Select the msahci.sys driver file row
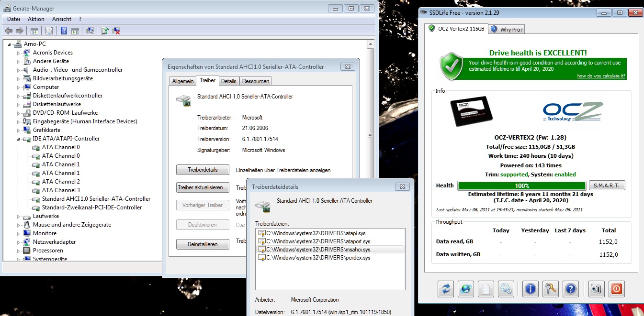Viewport: 644px width, 316px height. coord(331,250)
